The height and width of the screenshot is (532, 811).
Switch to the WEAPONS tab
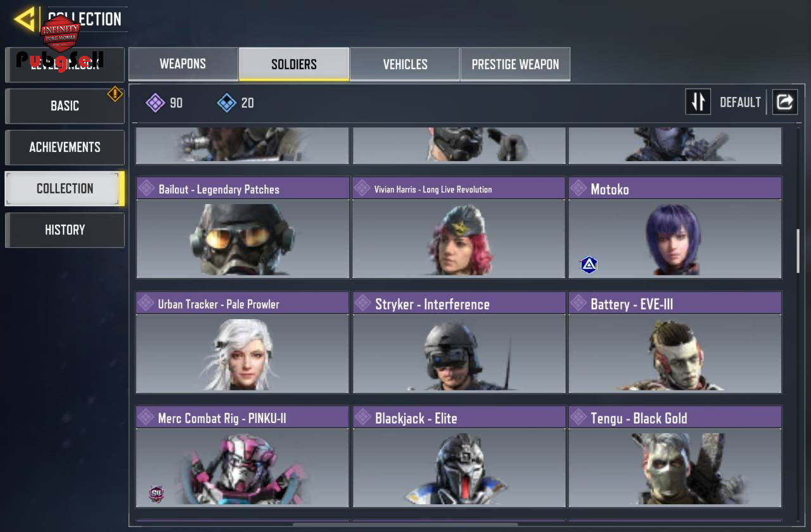183,64
